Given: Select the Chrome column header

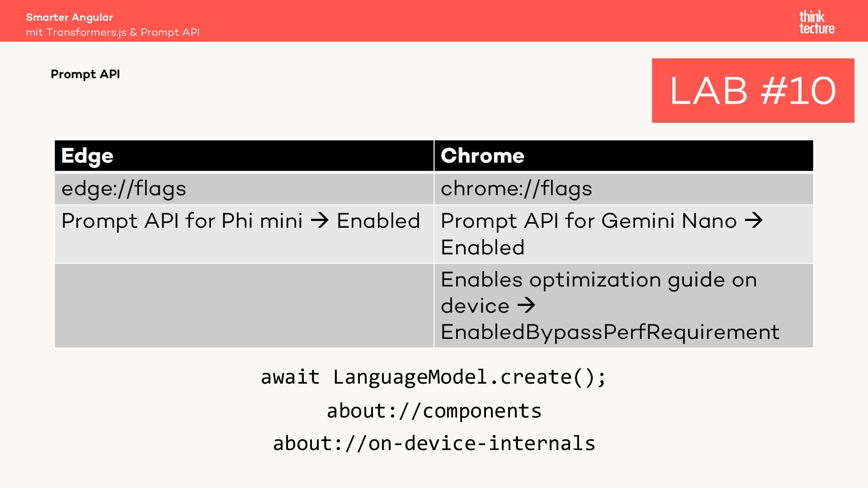Looking at the screenshot, I should [482, 156].
